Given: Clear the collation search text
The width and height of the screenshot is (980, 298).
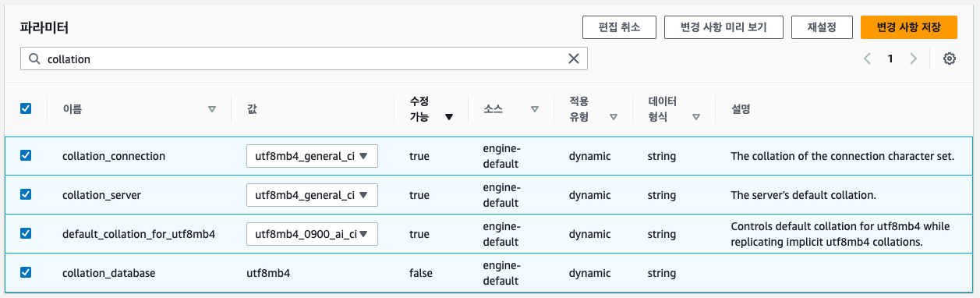Looking at the screenshot, I should coord(574,59).
